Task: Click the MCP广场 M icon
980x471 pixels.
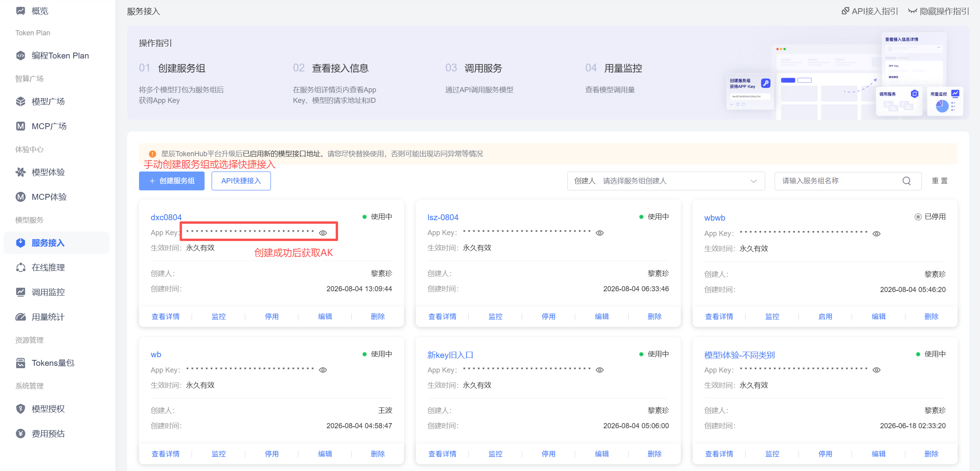Action: [x=20, y=126]
